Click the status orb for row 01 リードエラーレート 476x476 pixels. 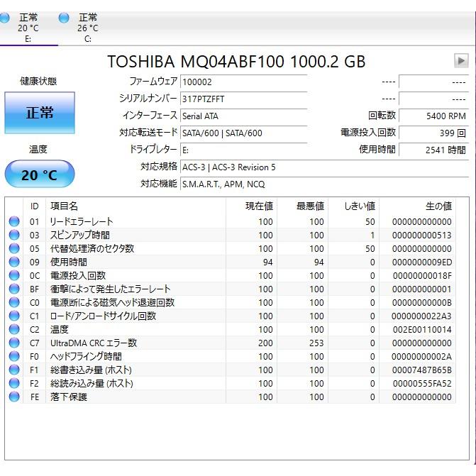(14, 221)
